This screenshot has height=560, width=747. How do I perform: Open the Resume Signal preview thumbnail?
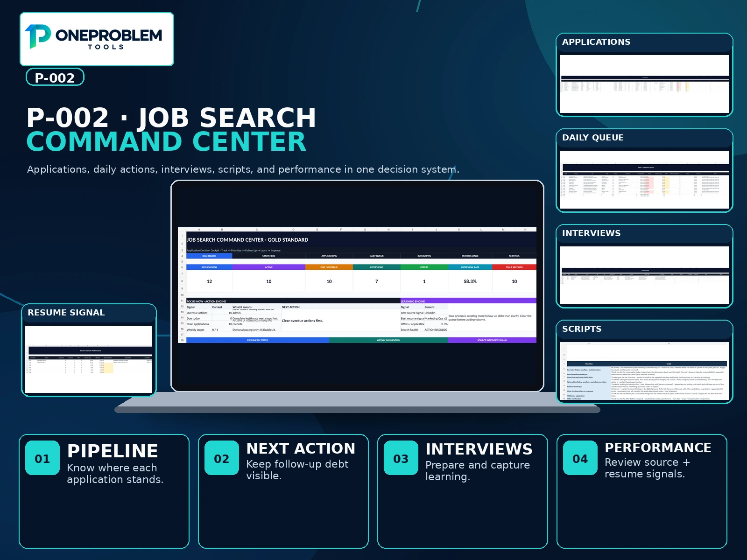coord(89,350)
